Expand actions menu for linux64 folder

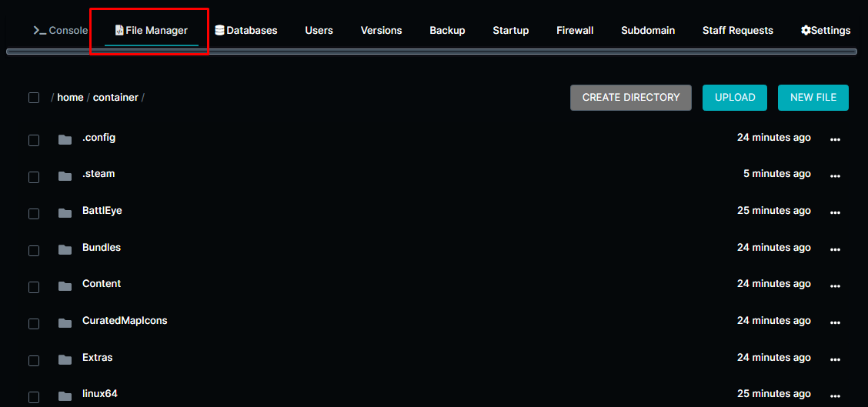coord(835,395)
